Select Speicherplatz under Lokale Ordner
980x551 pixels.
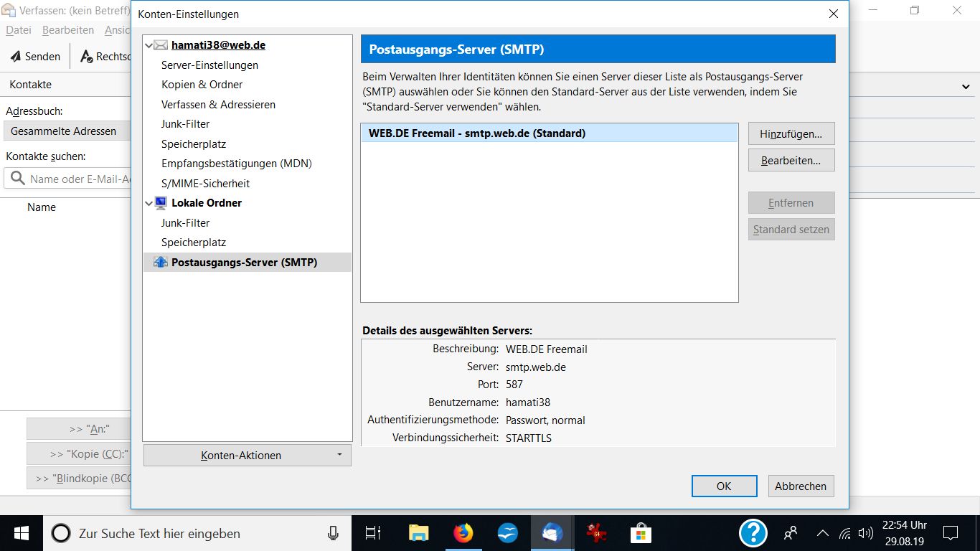[194, 242]
